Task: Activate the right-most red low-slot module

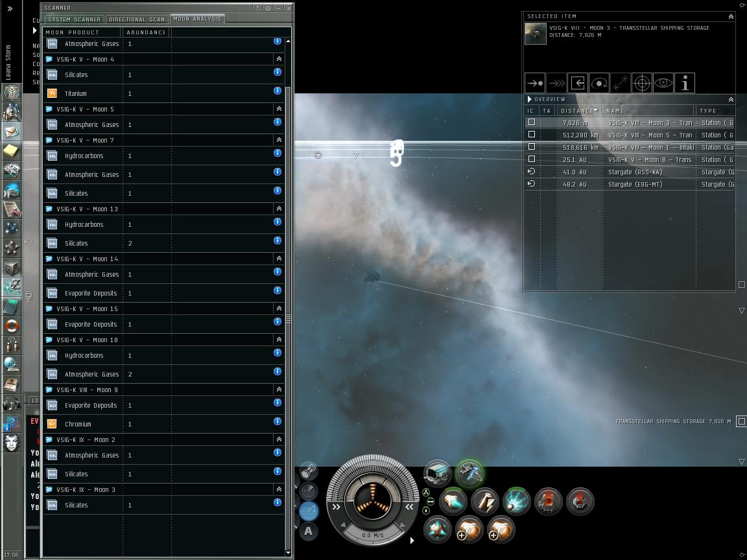Action: coord(580,502)
